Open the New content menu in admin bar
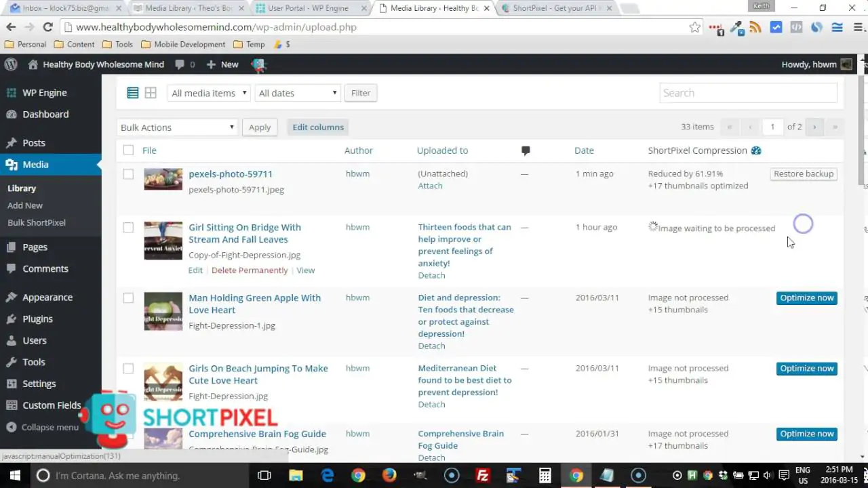This screenshot has width=868, height=488. [222, 64]
